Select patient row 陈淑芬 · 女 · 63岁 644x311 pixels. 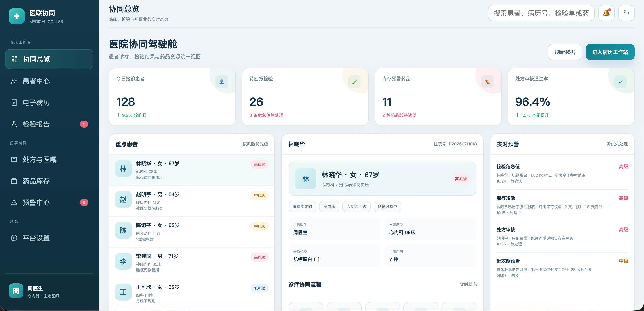tap(192, 232)
